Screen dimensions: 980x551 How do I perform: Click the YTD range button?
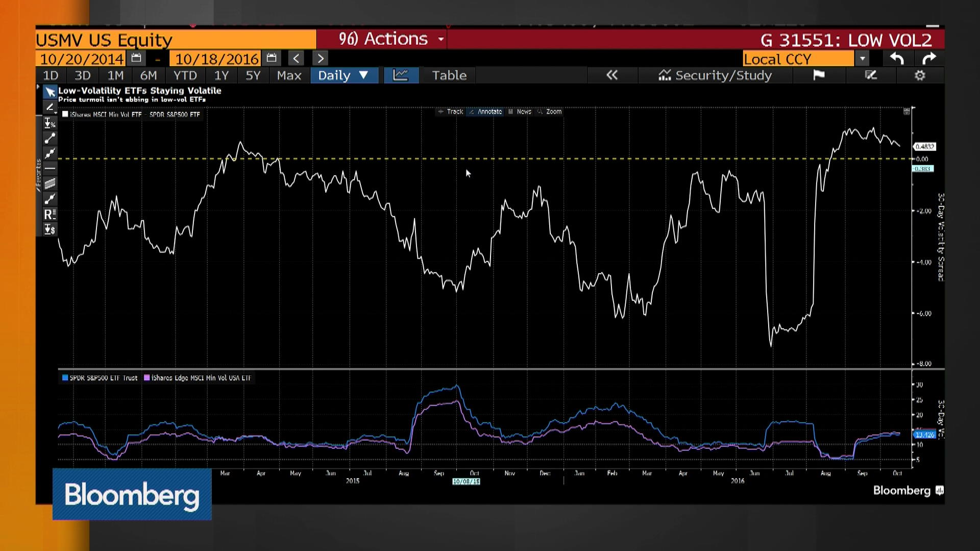click(185, 75)
